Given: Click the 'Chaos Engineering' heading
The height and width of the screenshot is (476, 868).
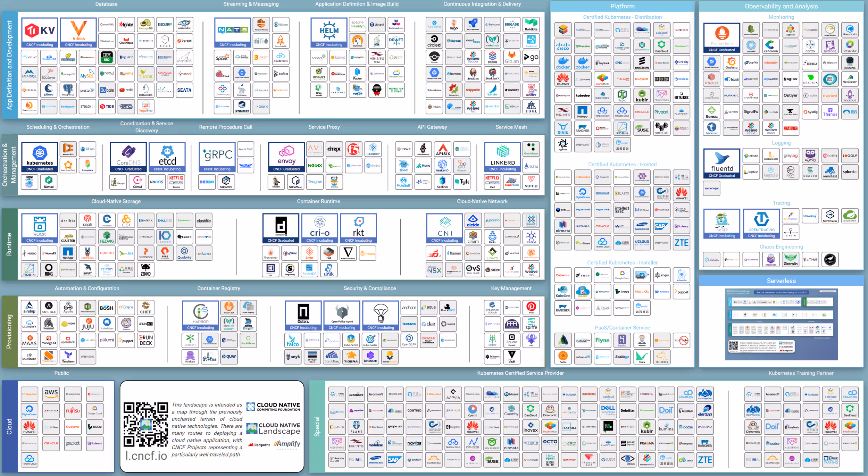Looking at the screenshot, I should click(781, 247).
